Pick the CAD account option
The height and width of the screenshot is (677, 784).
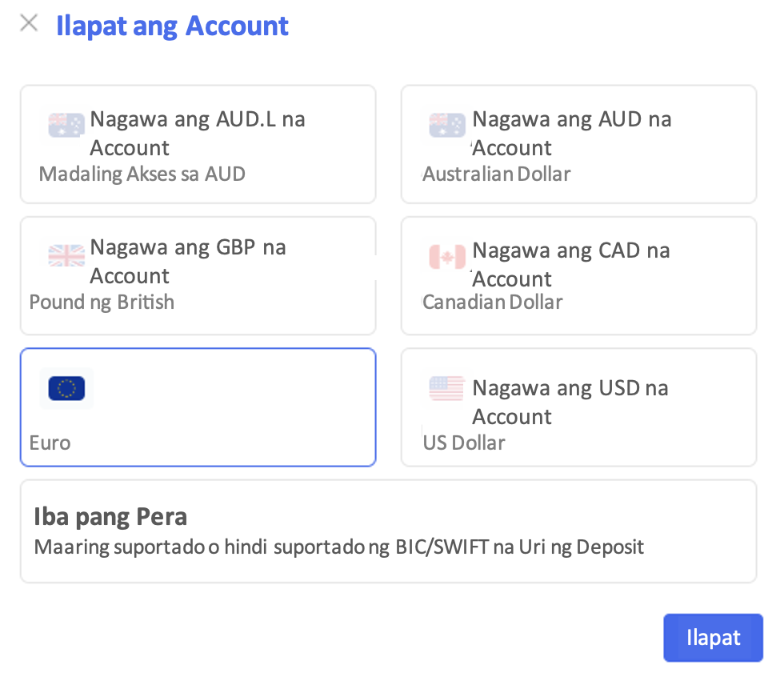[x=578, y=275]
